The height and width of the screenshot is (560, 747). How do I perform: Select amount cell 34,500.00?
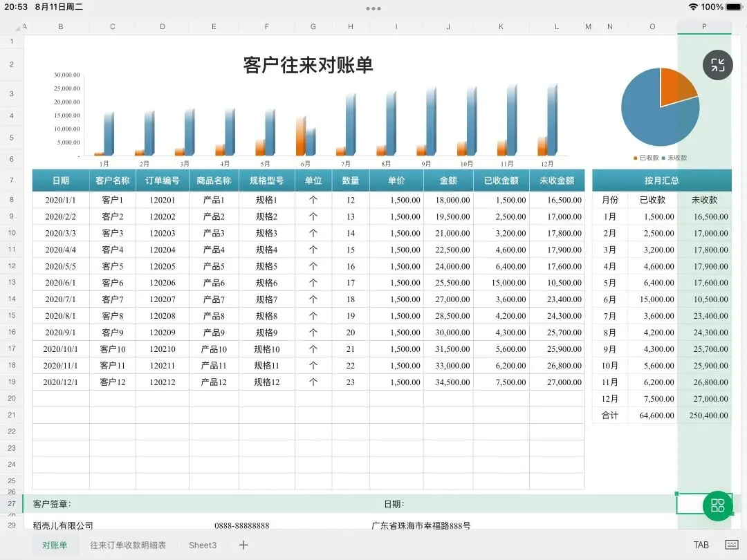click(x=448, y=382)
